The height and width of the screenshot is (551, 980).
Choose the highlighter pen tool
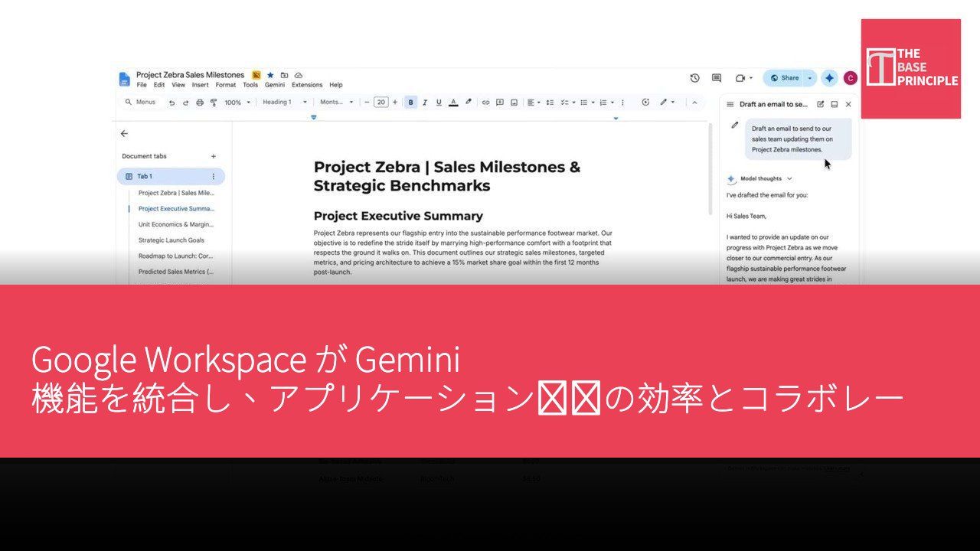[468, 102]
